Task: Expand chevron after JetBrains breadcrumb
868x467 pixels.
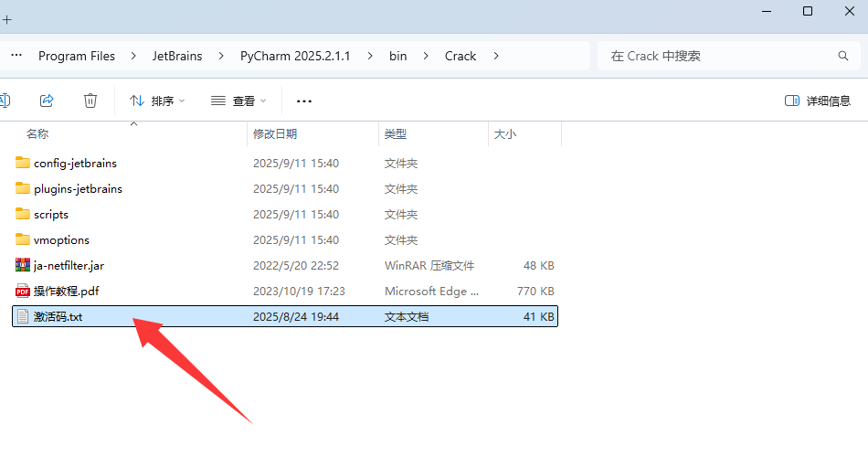Action: (x=221, y=56)
